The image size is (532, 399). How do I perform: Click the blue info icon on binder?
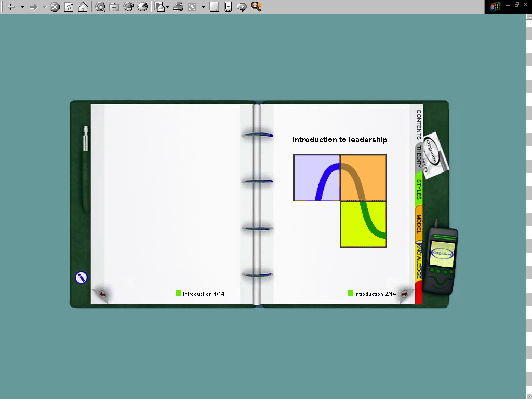tap(81, 277)
